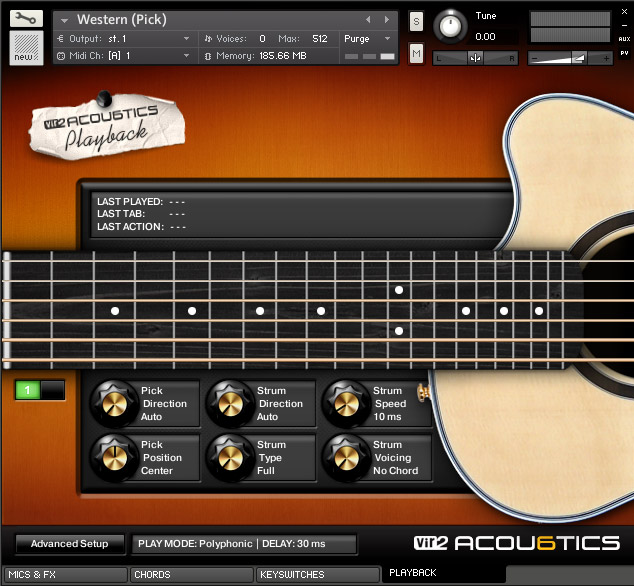The height and width of the screenshot is (586, 634).
Task: Toggle the Mute (M) button
Action: tap(416, 53)
